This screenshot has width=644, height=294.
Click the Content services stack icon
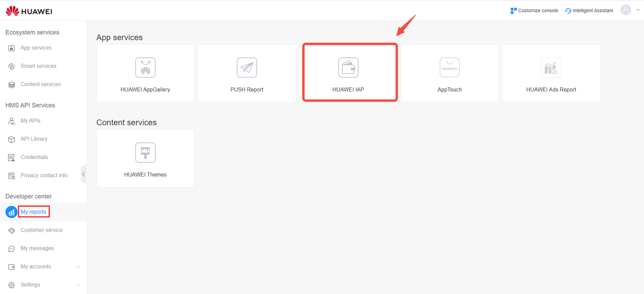click(x=12, y=84)
